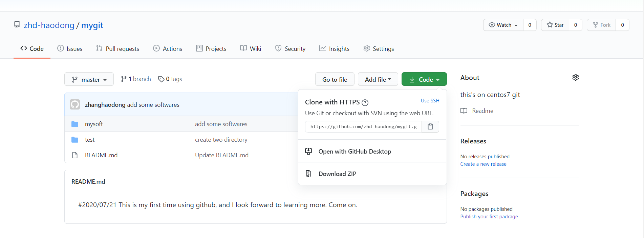This screenshot has width=644, height=238.
Task: Open the mygit repository link
Action: [92, 25]
